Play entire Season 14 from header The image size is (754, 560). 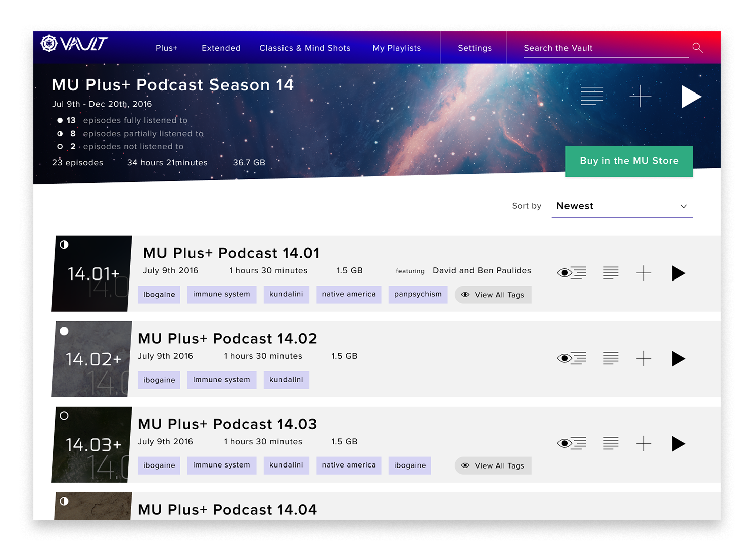point(691,96)
